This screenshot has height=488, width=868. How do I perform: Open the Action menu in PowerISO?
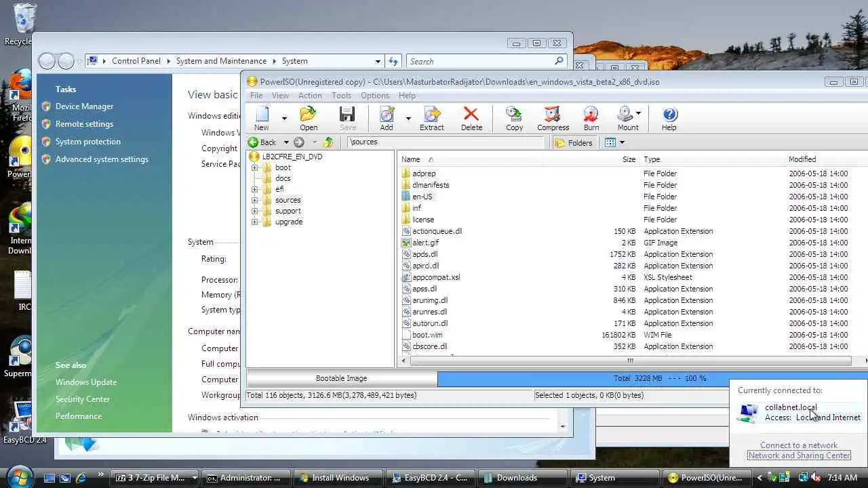click(310, 96)
